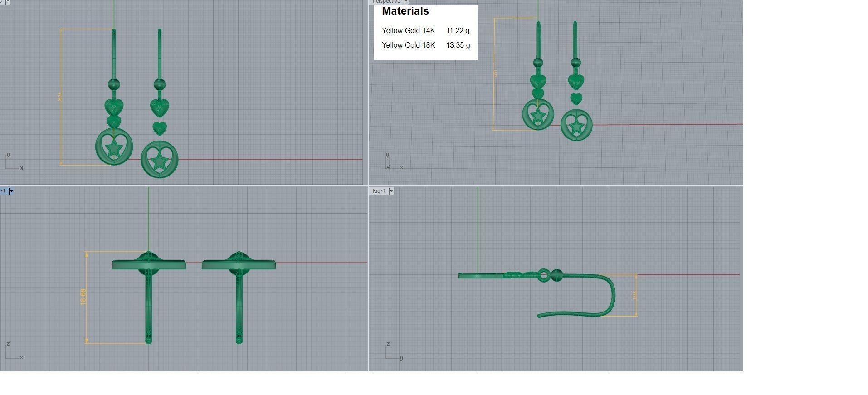Pick the right earring star in Top viewport
The height and width of the screenshot is (395, 868).
tap(159, 161)
